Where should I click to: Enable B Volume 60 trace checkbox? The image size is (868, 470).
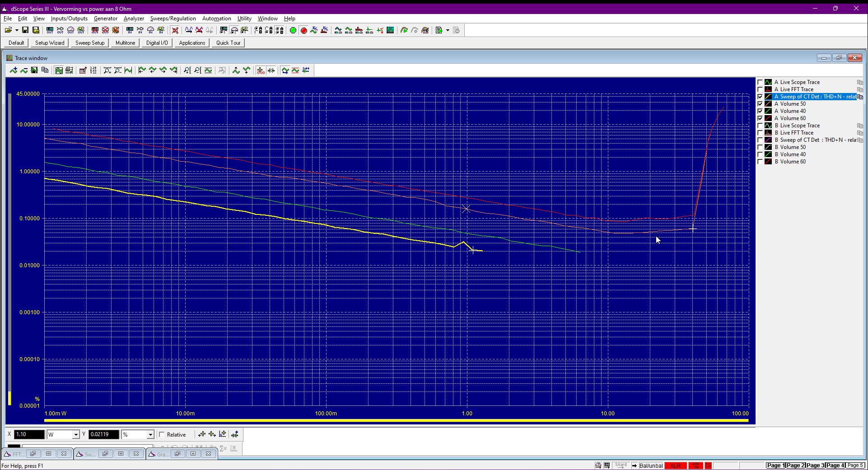pos(760,162)
